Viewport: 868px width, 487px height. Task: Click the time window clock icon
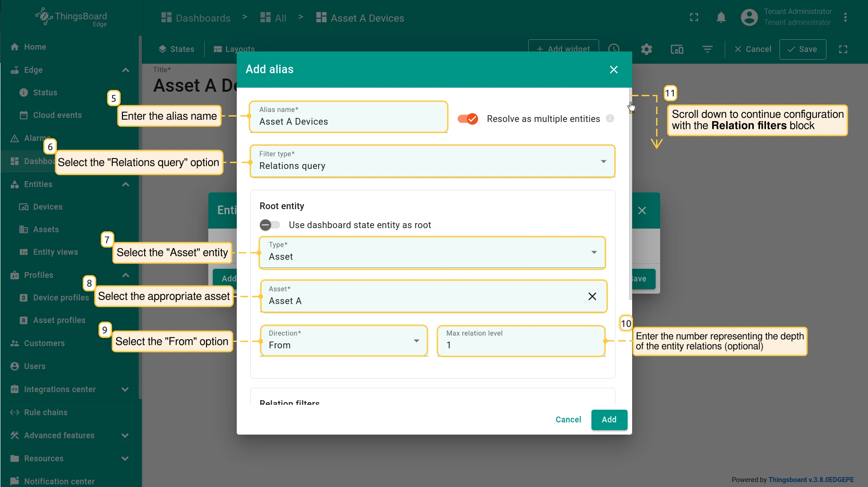click(614, 49)
